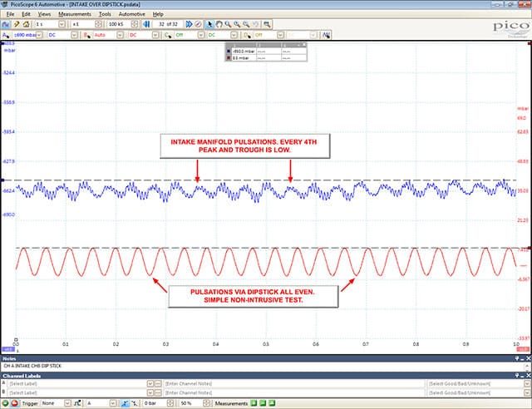Viewport: 532px width, 409px height.
Task: Go to previous buffer waveform
Action: [146, 24]
